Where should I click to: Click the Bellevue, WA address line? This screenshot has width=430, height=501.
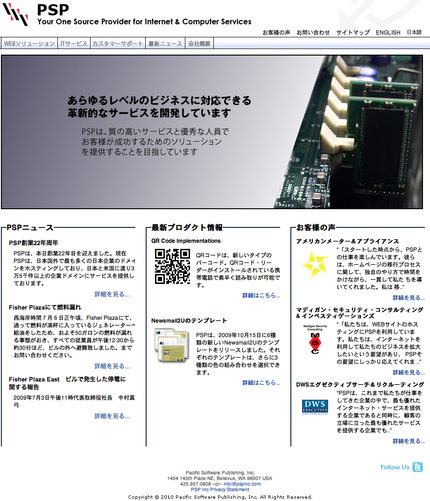[x=220, y=478]
